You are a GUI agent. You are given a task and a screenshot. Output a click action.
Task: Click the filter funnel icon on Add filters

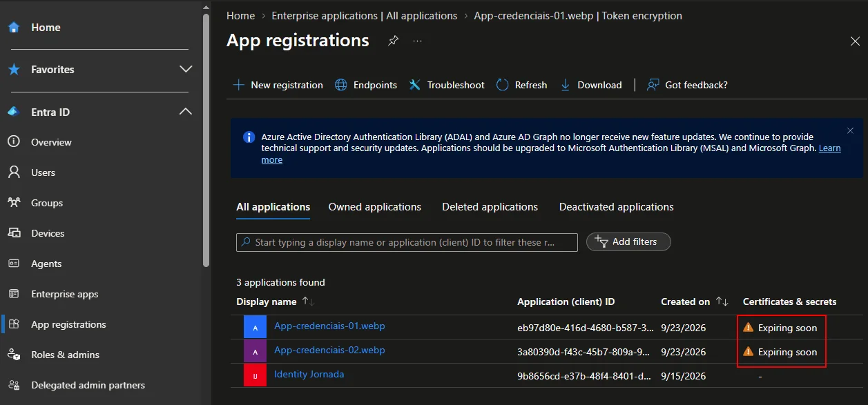click(x=601, y=242)
